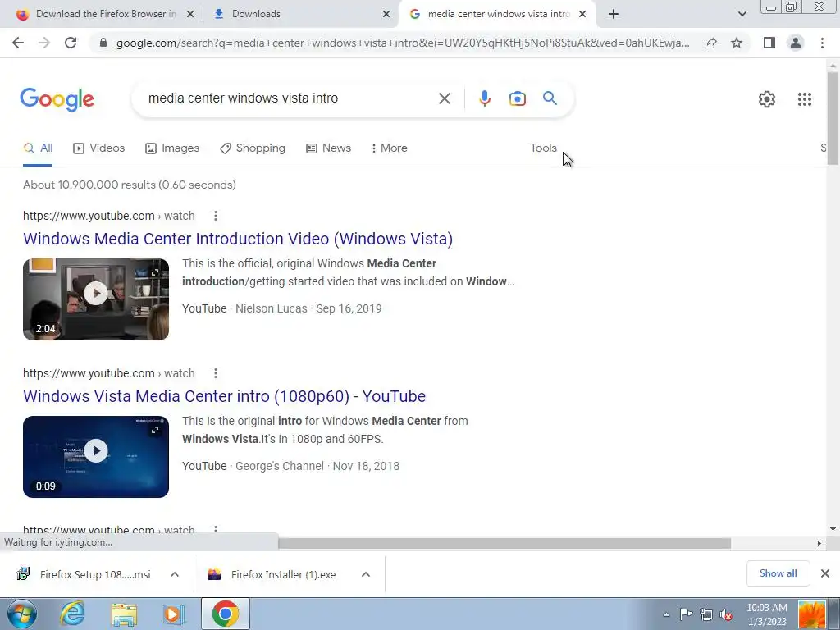Go back using the browser back arrow
Screen dimensions: 840x630
pyautogui.click(x=18, y=43)
